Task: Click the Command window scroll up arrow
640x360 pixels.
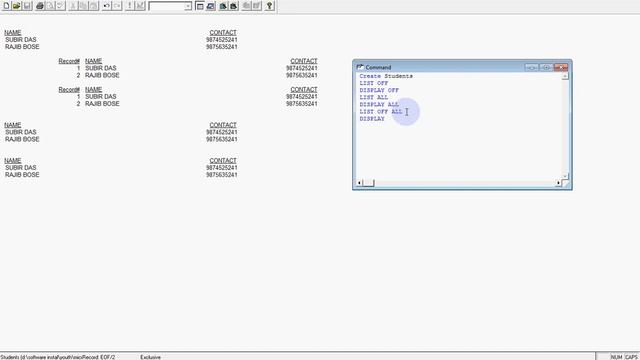Action: (x=565, y=76)
